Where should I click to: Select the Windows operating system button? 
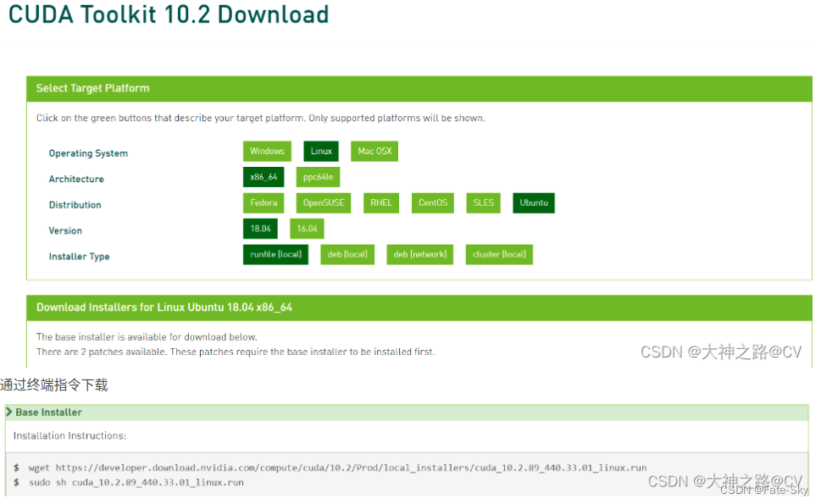tap(267, 152)
